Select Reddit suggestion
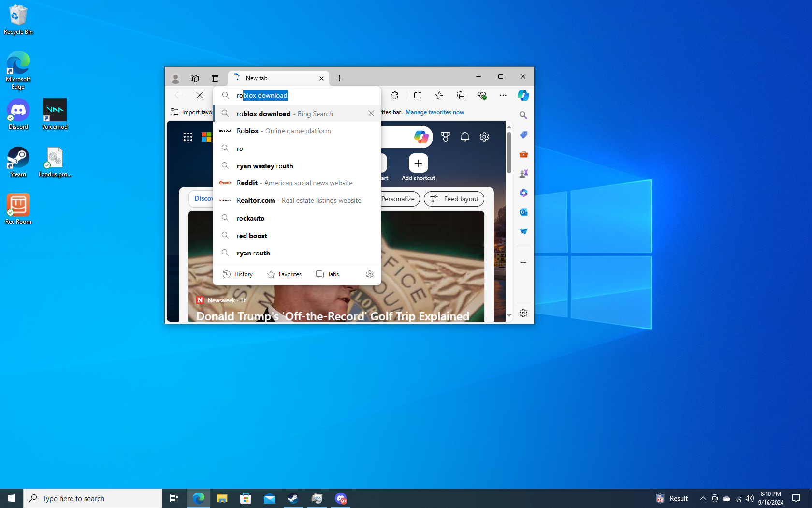Screen dimensions: 812x508 (297, 183)
